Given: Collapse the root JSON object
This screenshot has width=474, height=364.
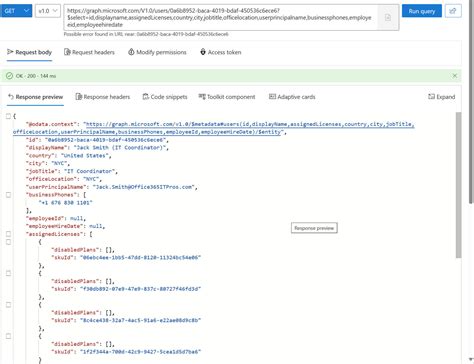Looking at the screenshot, I should (x=8, y=116).
